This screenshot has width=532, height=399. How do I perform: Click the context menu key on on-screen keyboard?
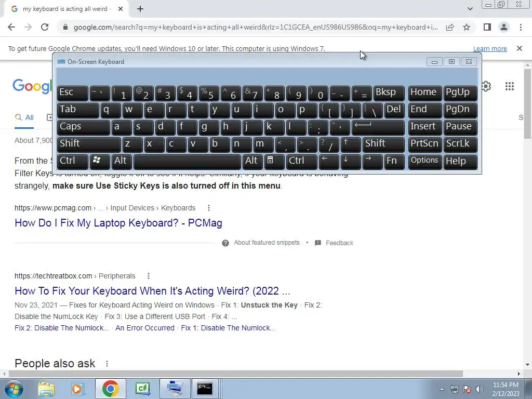[x=274, y=162]
